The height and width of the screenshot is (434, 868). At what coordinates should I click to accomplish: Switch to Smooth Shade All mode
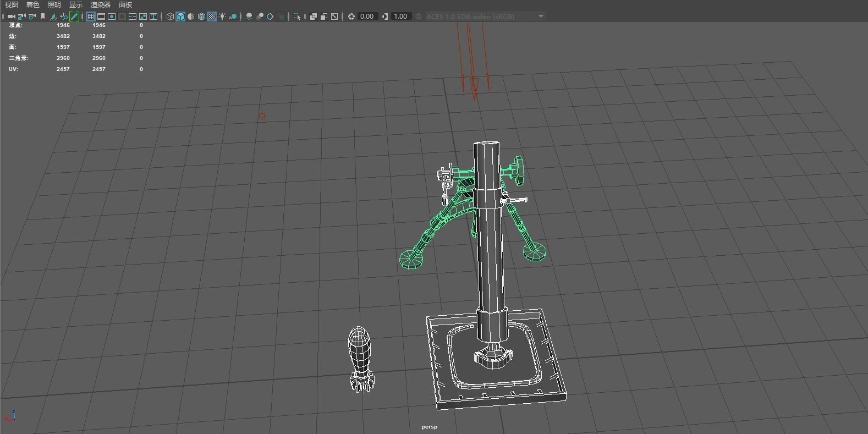[x=180, y=17]
